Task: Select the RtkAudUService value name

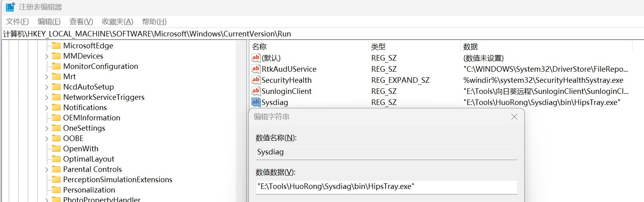Action: point(289,69)
